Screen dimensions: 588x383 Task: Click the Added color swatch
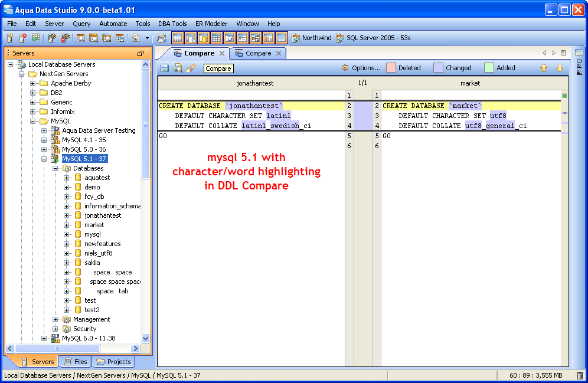(x=489, y=68)
